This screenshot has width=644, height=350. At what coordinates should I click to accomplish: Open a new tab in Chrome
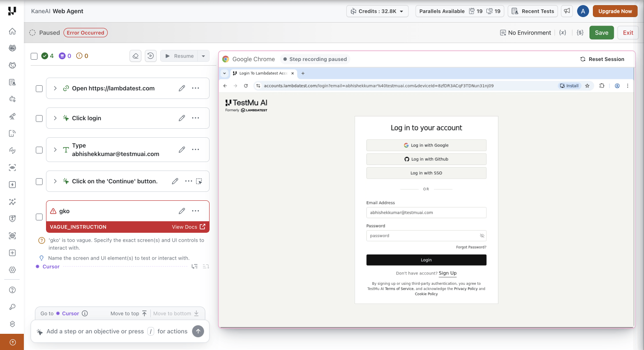(303, 73)
